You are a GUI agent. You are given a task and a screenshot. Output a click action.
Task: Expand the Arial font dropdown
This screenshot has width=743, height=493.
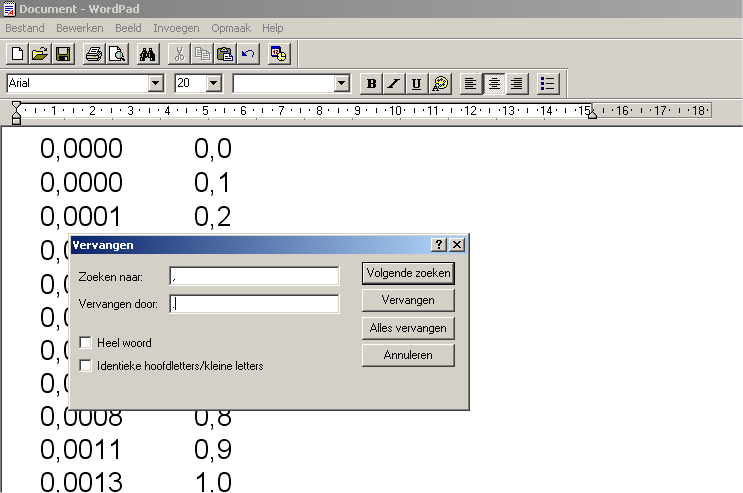155,83
